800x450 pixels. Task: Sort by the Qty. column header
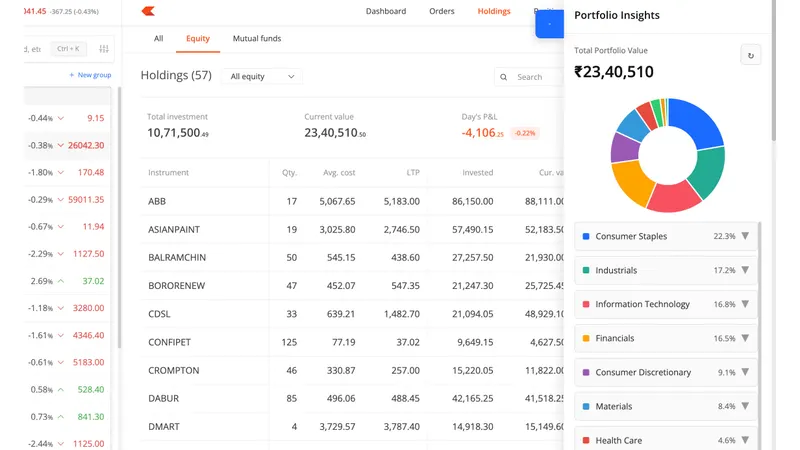pos(289,172)
